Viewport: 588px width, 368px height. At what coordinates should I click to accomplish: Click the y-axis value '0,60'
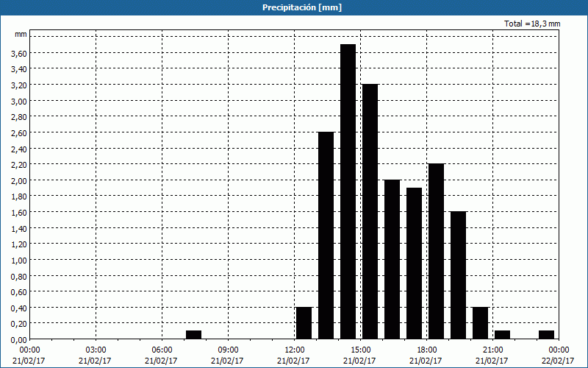[x=19, y=292]
